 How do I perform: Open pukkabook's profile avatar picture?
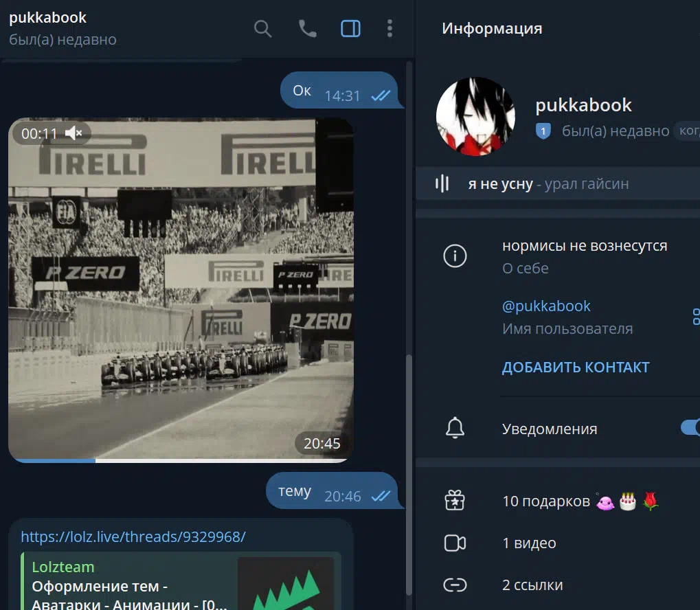click(x=475, y=116)
